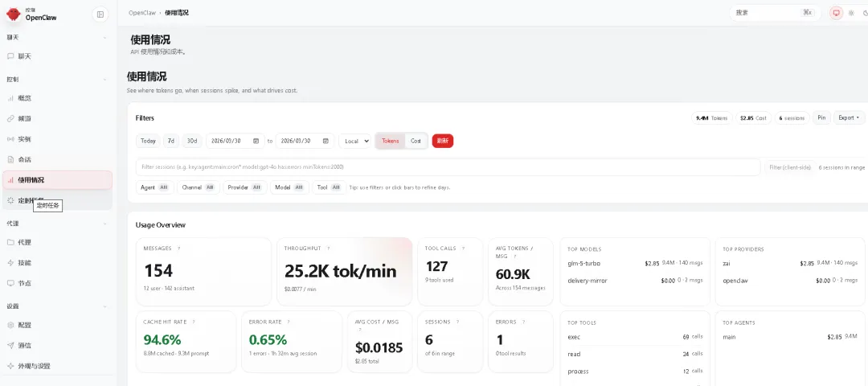This screenshot has height=386, width=868.
Task: Open calendar picker on end date field
Action: (x=325, y=142)
